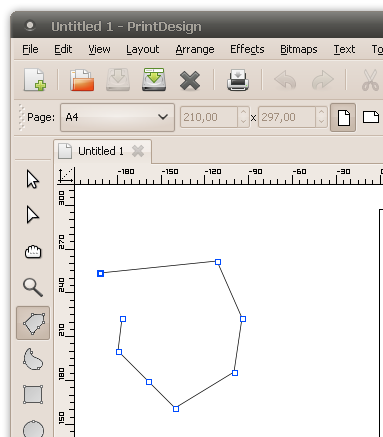Image resolution: width=383 pixels, height=437 pixels.
Task: Click the grayed-out Save icon
Action: pos(118,80)
